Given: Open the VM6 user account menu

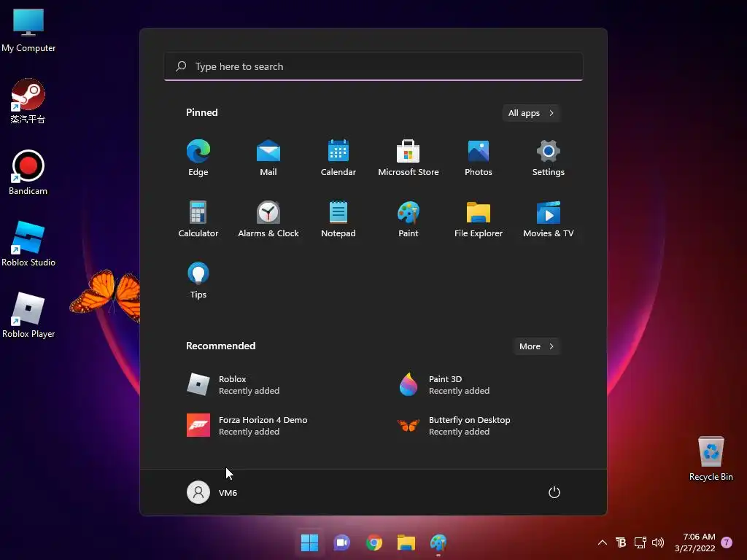Looking at the screenshot, I should click(212, 492).
